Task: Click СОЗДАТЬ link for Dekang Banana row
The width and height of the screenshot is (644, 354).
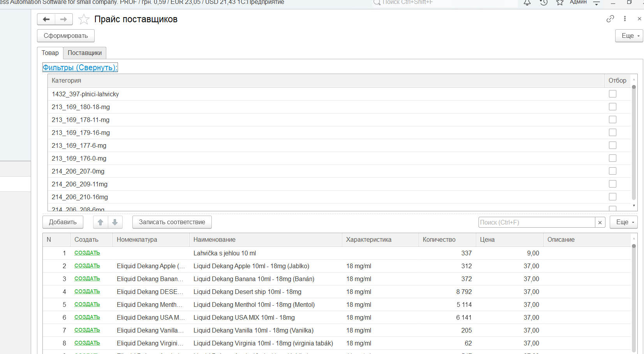Action: point(87,279)
